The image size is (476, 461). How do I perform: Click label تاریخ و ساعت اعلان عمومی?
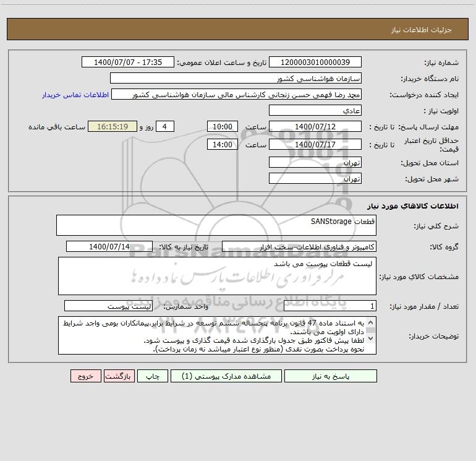coord(221,62)
